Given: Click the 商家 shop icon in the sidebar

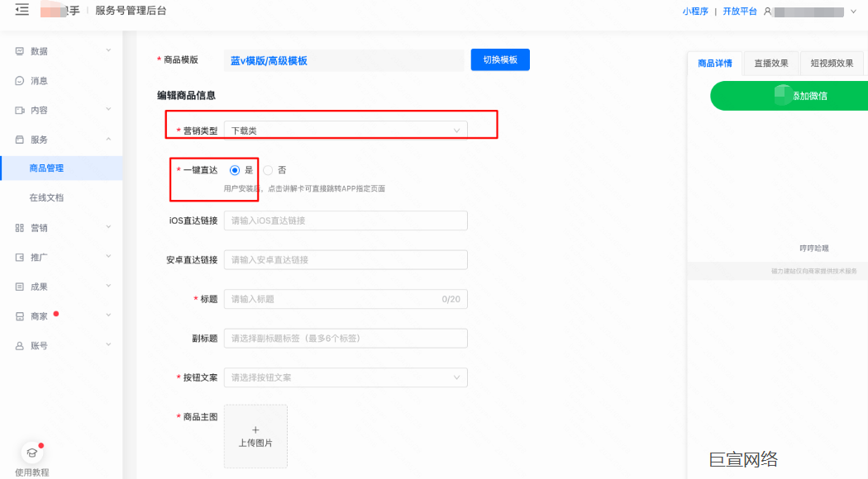Looking at the screenshot, I should 19,316.
